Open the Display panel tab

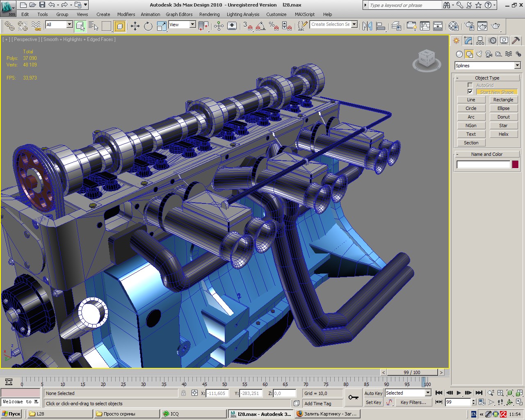coord(504,41)
